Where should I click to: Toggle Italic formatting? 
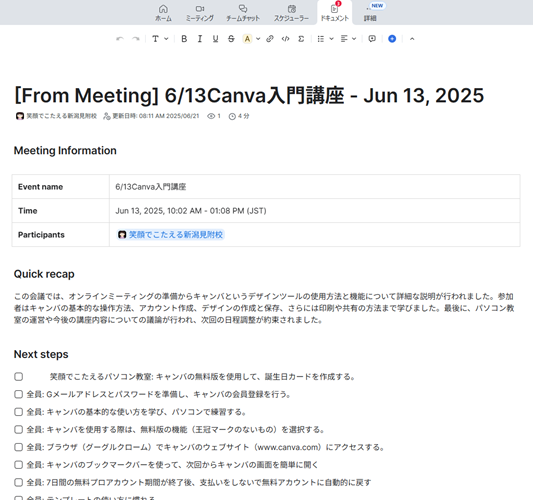pos(200,39)
